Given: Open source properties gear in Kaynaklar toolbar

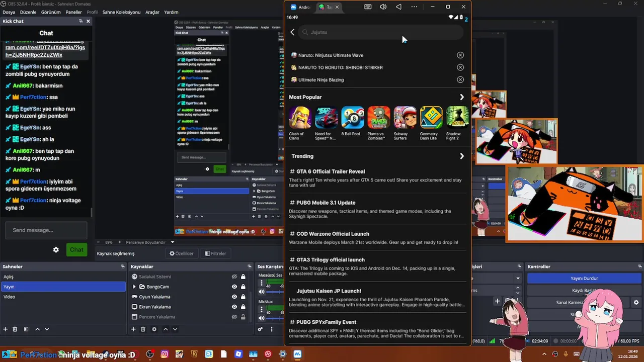Looking at the screenshot, I should click(x=154, y=329).
